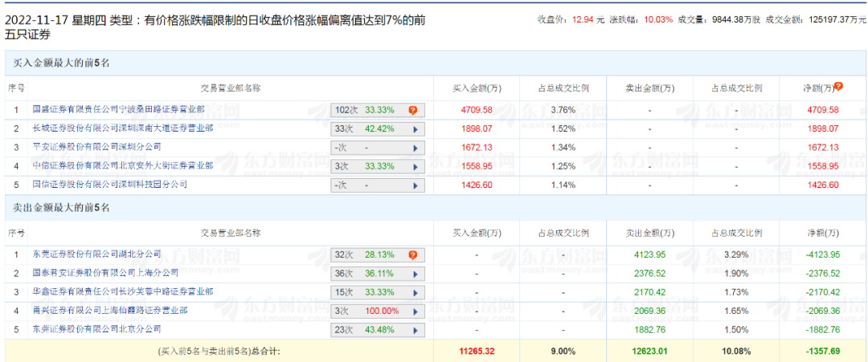The height and width of the screenshot is (362, 868).
Task: Click the 1.65% sell share cell
Action: click(x=737, y=311)
